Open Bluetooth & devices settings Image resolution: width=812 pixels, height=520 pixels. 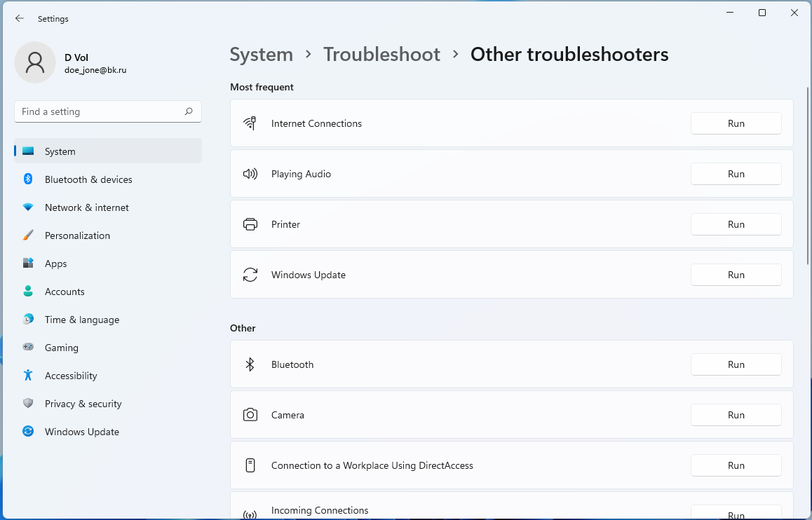[x=108, y=179]
